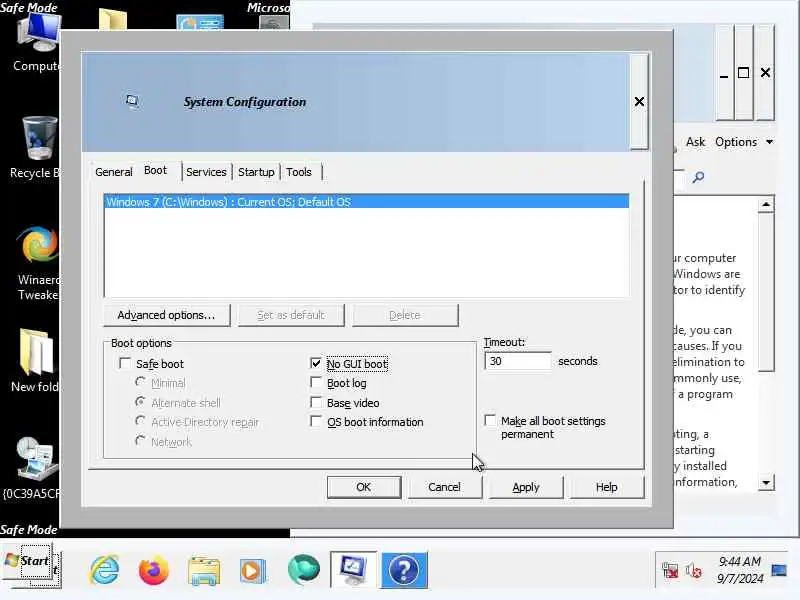This screenshot has width=800, height=600.
Task: Close the System Configuration dialog
Action: pos(639,102)
